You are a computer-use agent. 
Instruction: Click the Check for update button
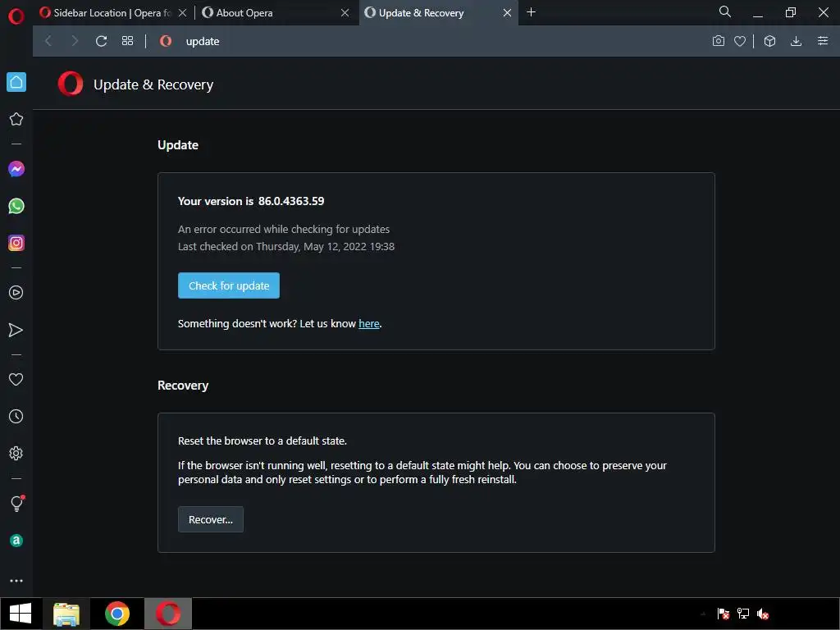pyautogui.click(x=229, y=285)
